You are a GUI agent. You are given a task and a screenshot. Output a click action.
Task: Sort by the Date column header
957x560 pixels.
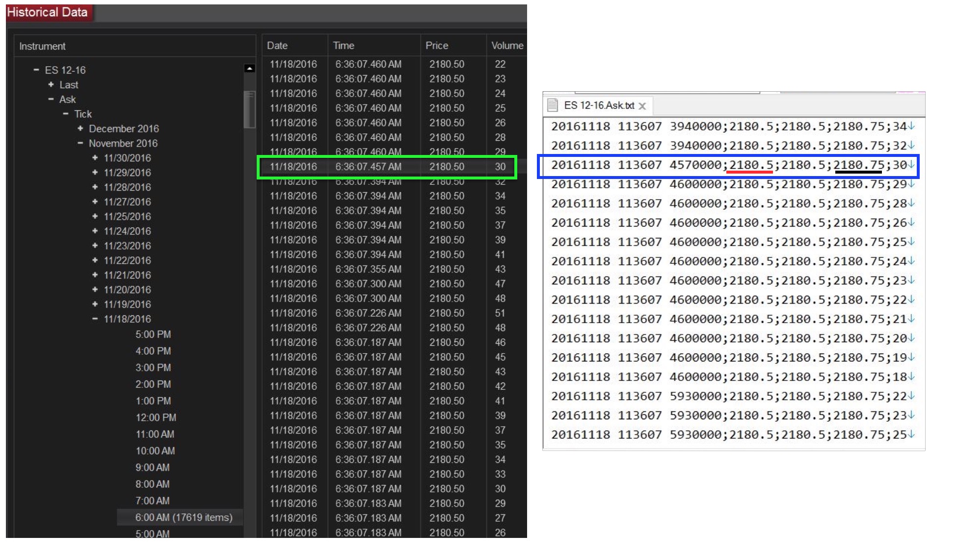click(x=277, y=46)
